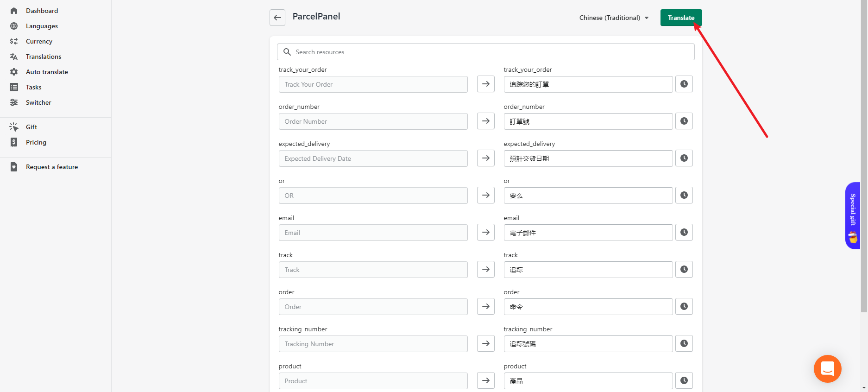Edit the order Chinese translation field

588,307
